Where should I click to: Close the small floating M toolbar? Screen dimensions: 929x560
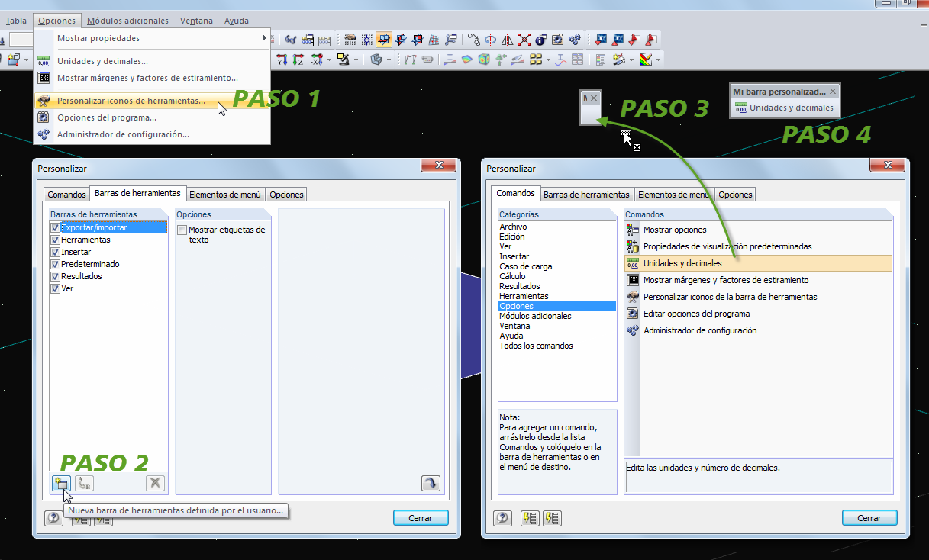click(x=594, y=98)
